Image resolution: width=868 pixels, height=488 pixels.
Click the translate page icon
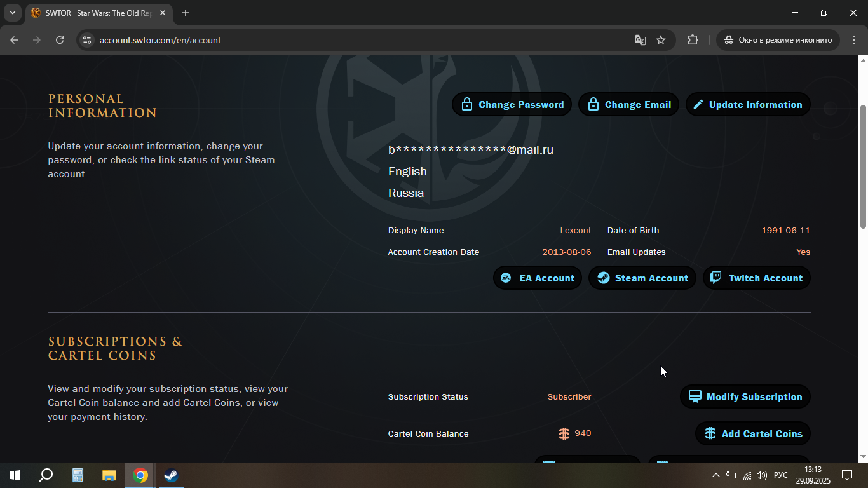(x=641, y=40)
